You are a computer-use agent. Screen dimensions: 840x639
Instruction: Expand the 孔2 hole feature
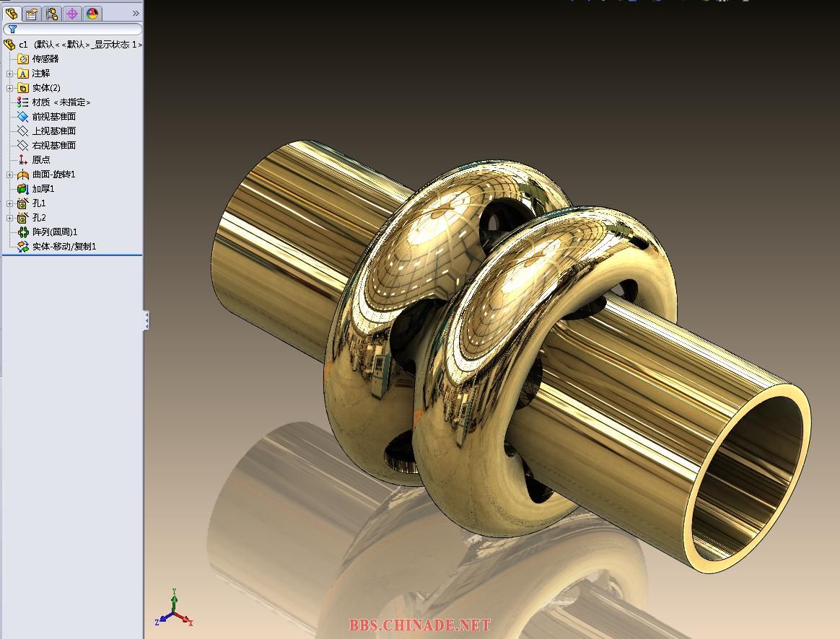tap(9, 219)
